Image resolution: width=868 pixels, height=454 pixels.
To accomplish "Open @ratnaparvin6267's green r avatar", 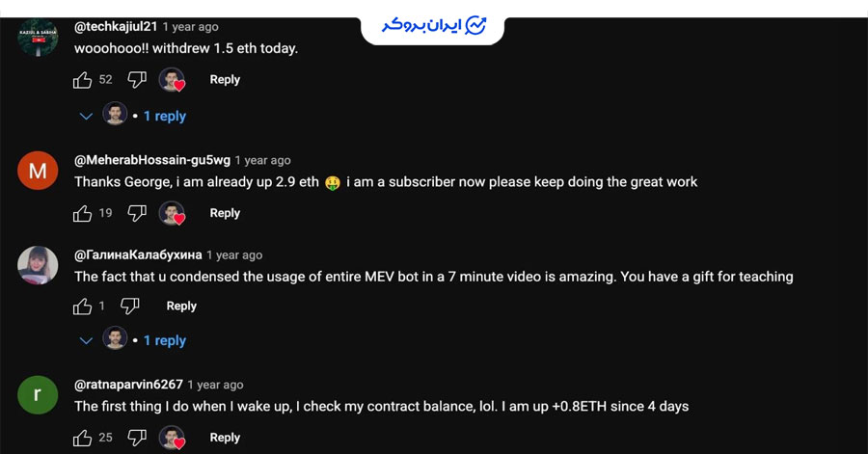I will click(38, 395).
